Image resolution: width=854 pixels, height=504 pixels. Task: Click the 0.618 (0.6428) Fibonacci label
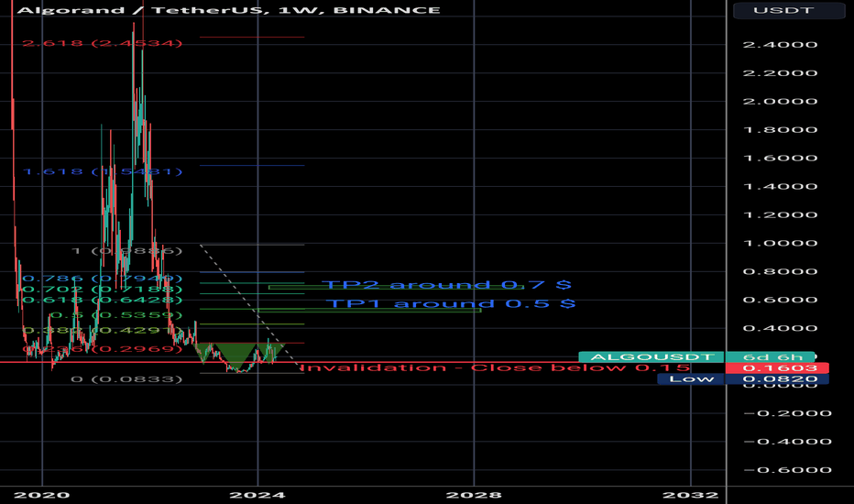point(102,300)
